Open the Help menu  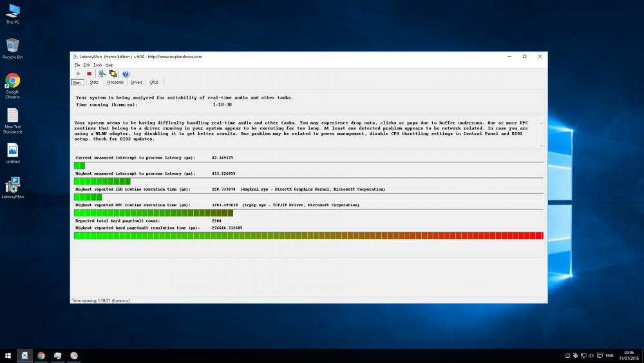(x=109, y=65)
